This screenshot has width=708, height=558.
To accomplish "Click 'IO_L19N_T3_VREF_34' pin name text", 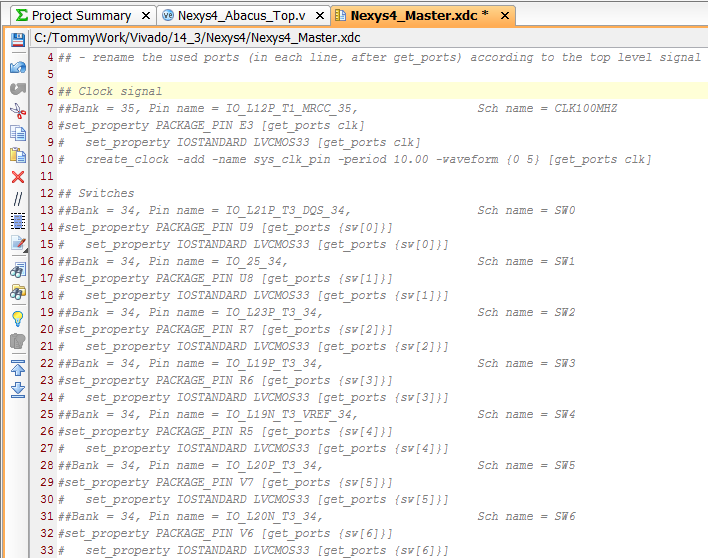I will click(289, 414).
